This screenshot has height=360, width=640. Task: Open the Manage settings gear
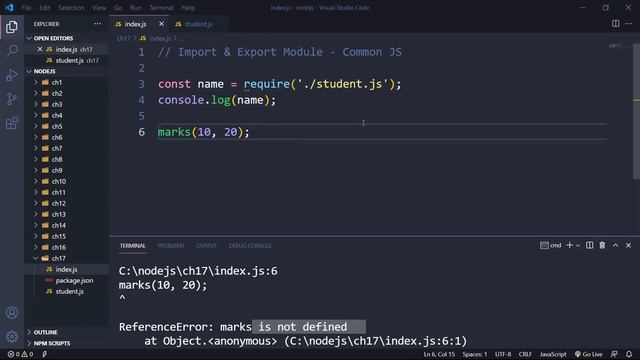pyautogui.click(x=12, y=336)
